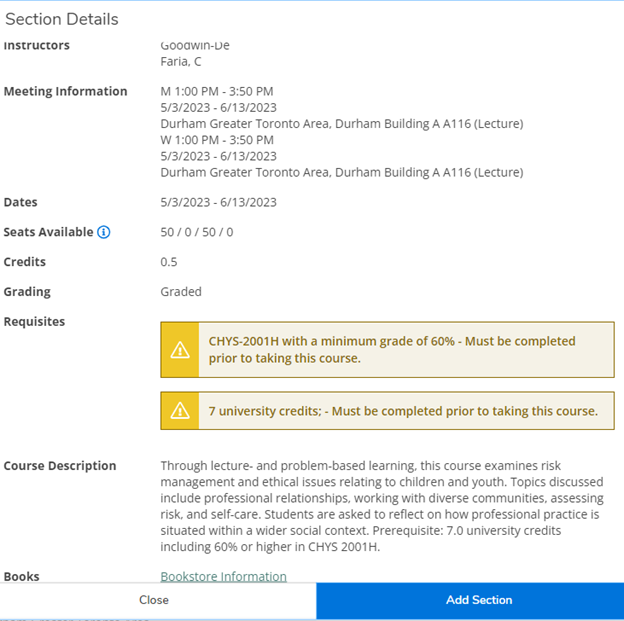This screenshot has width=624, height=621.
Task: Click the Books label
Action: click(x=23, y=576)
